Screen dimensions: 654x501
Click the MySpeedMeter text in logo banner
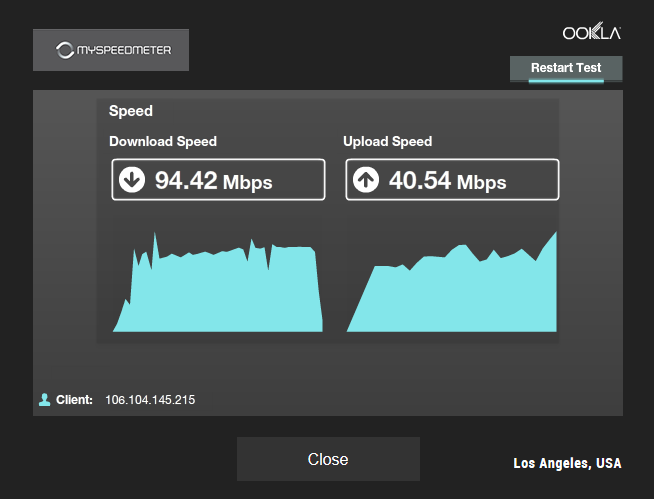click(124, 50)
